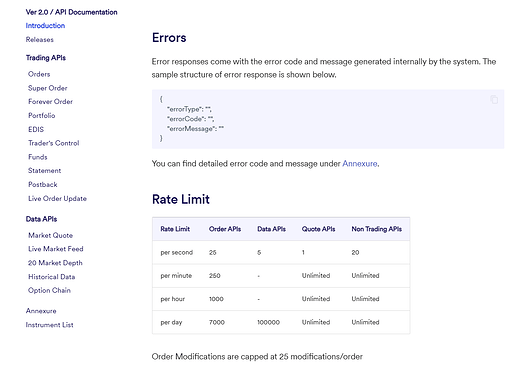Open Annexure in the sidebar
Viewport: 517px width, 371px height.
tap(41, 311)
